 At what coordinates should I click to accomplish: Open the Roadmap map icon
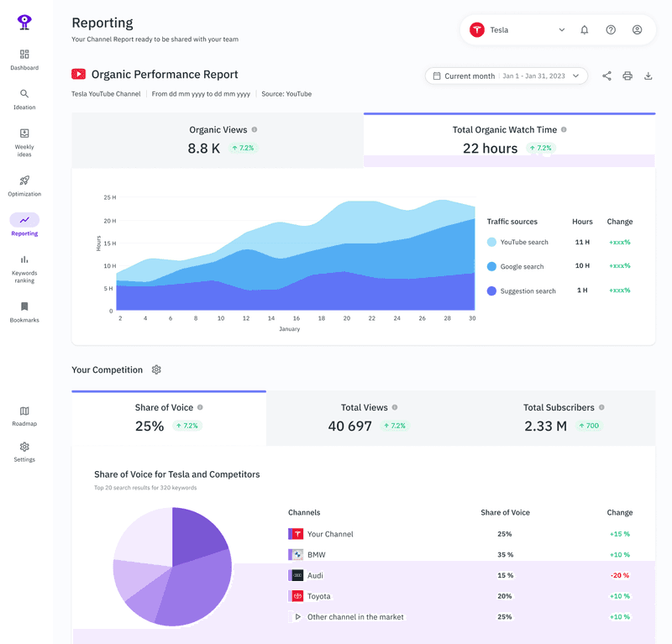[24, 411]
